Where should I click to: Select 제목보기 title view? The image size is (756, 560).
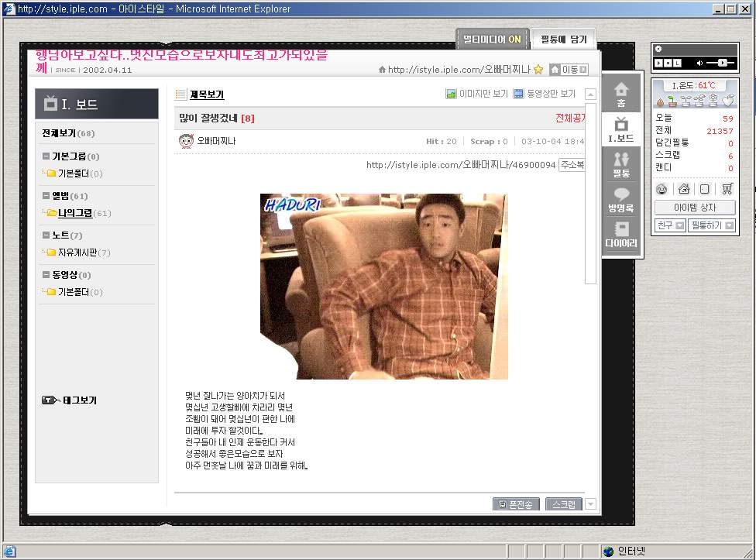206,94
